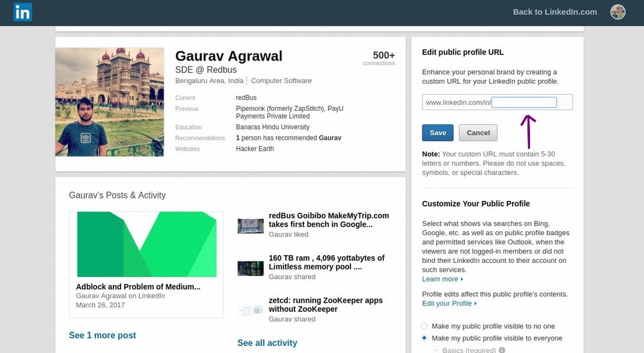The height and width of the screenshot is (353, 644).
Task: Save the public profile URL
Action: tap(438, 133)
